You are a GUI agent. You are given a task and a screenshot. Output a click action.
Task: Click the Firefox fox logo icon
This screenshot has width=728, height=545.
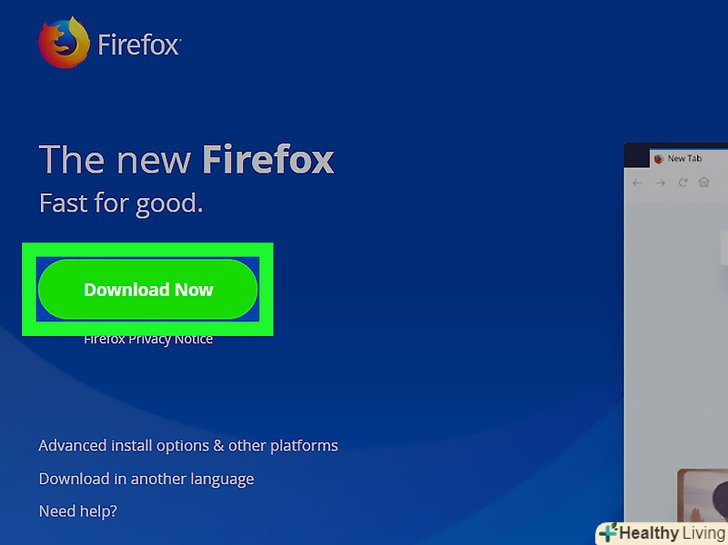[x=64, y=43]
